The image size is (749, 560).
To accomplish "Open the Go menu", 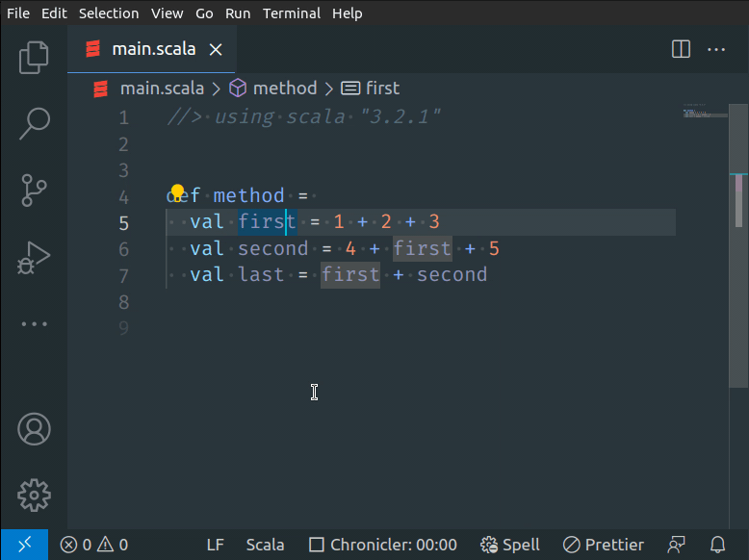I will pos(204,13).
